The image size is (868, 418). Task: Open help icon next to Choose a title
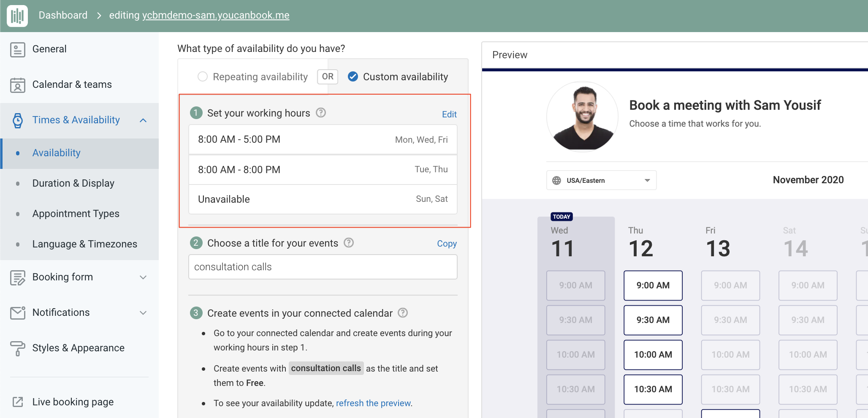click(x=349, y=243)
